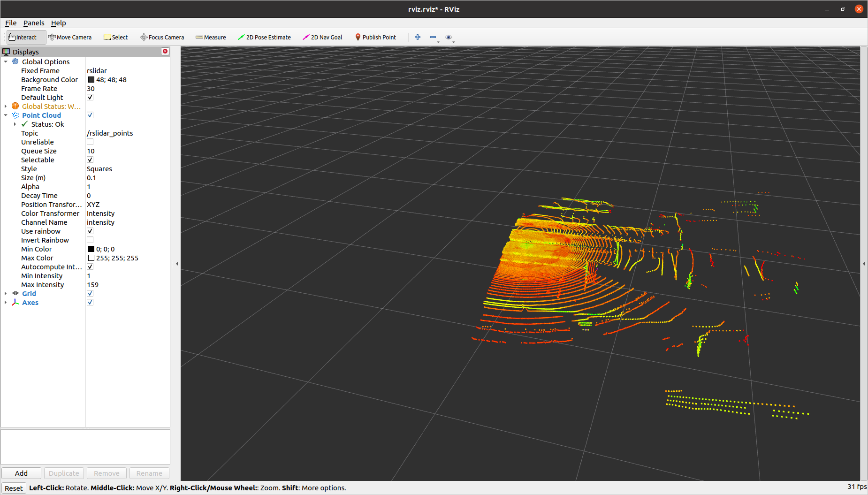Toggle the Selectable checkbox
The height and width of the screenshot is (495, 868).
pyautogui.click(x=90, y=160)
